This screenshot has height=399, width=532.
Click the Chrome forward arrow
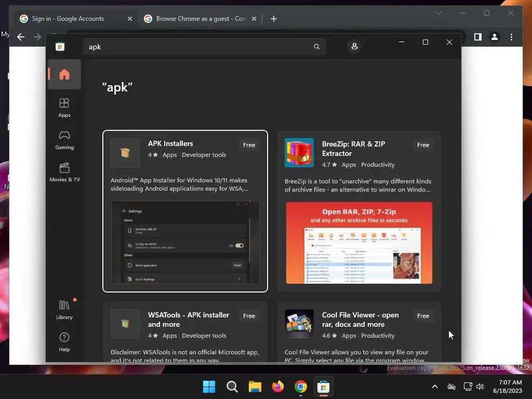pos(37,37)
